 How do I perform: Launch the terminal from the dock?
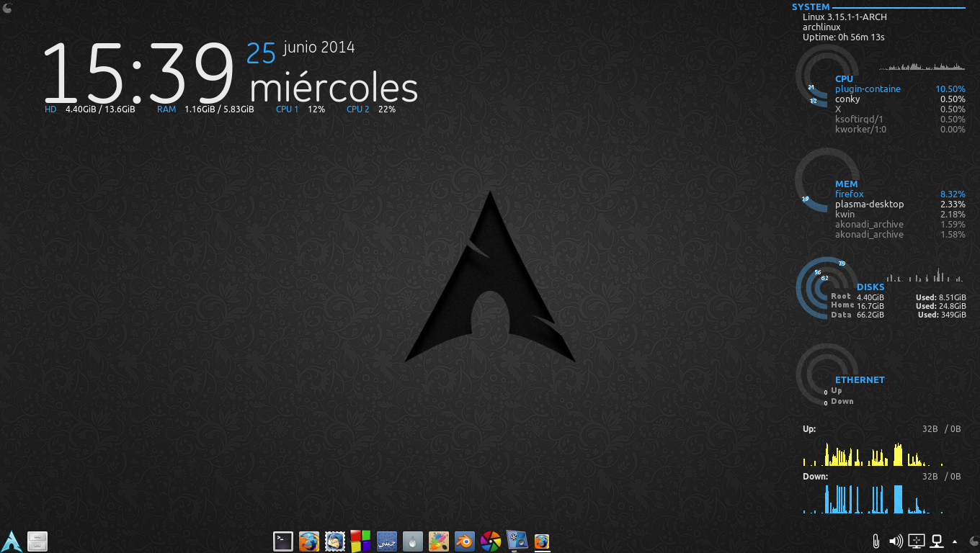tap(283, 541)
